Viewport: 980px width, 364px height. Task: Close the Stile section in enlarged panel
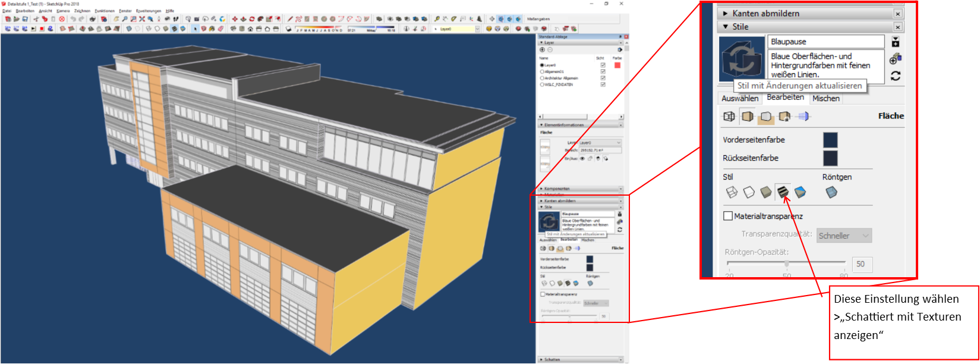897,27
